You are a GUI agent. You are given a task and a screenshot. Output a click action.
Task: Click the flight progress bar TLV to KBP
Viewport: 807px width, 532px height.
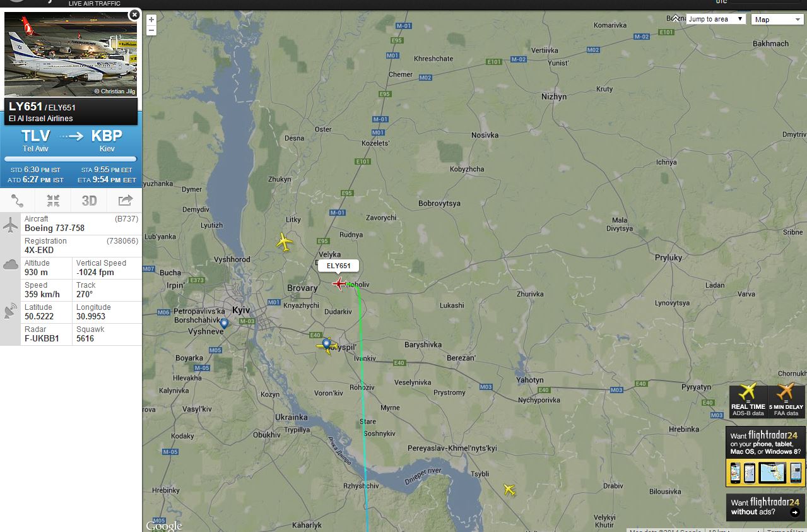click(x=71, y=159)
